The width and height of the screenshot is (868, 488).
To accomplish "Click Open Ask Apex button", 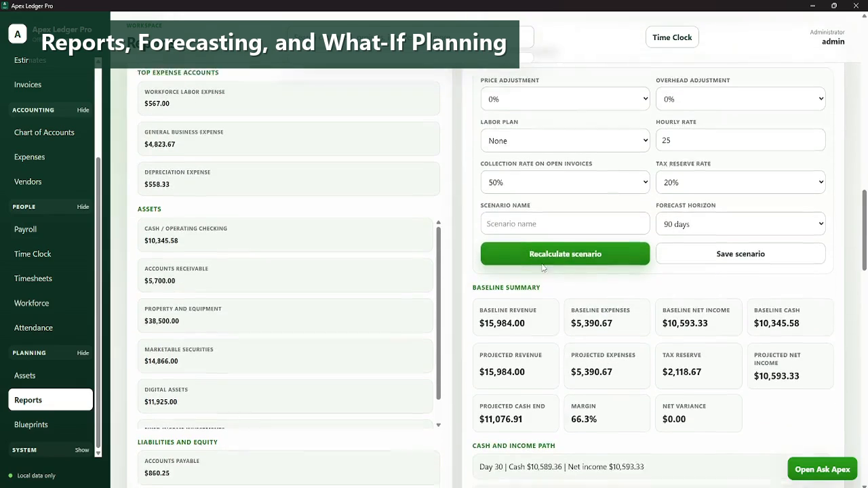I will click(822, 469).
